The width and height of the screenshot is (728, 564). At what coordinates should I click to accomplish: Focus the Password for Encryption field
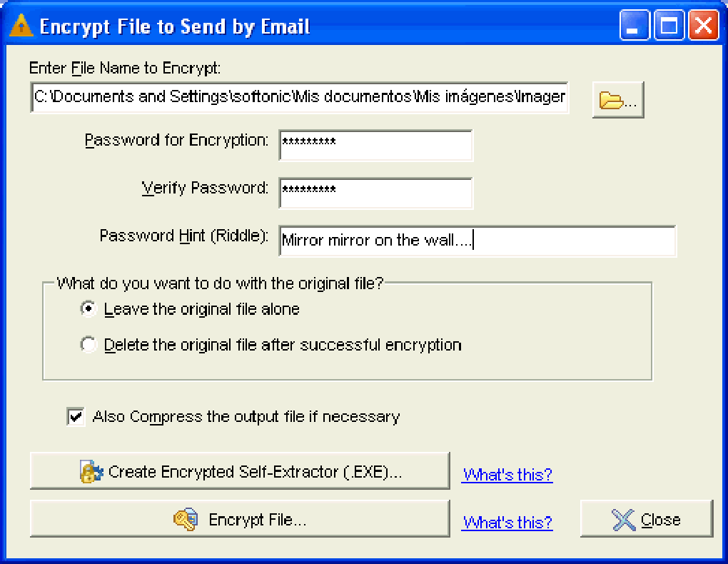point(375,146)
